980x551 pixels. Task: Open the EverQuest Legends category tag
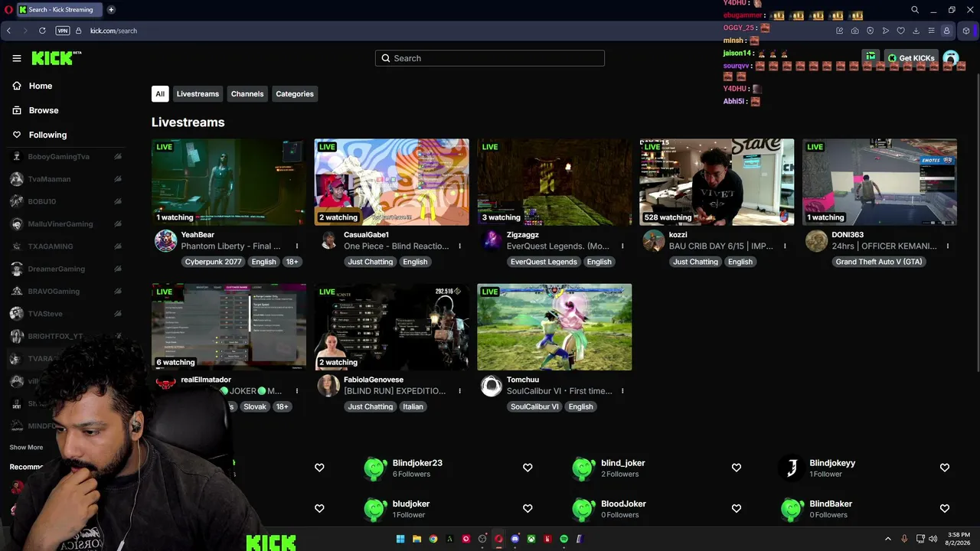click(x=544, y=262)
